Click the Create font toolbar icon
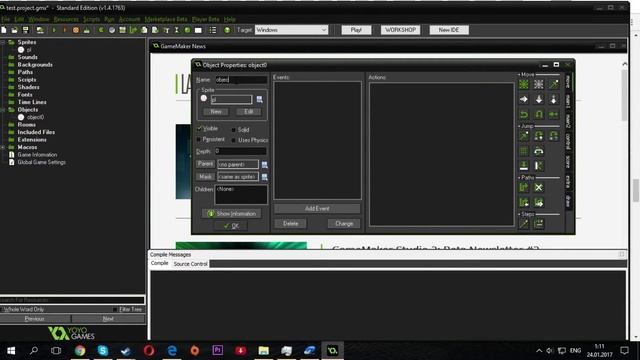This screenshot has width=640, height=360. (166, 30)
